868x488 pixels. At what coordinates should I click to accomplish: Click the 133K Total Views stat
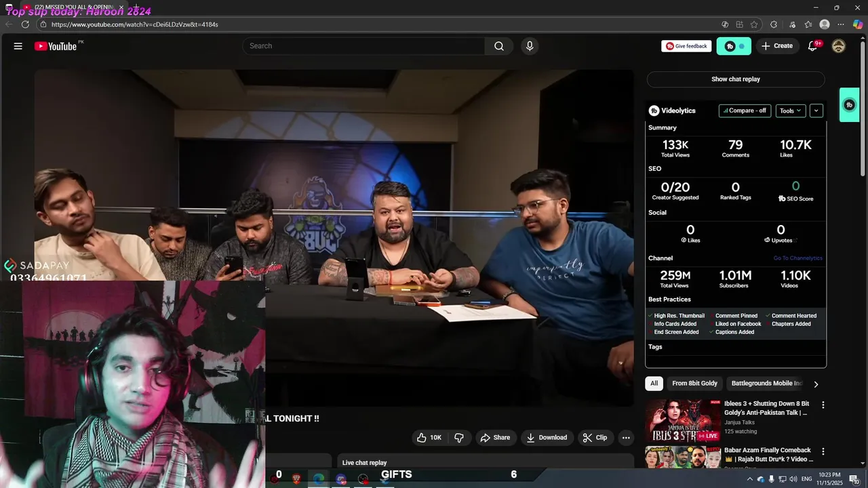click(675, 148)
